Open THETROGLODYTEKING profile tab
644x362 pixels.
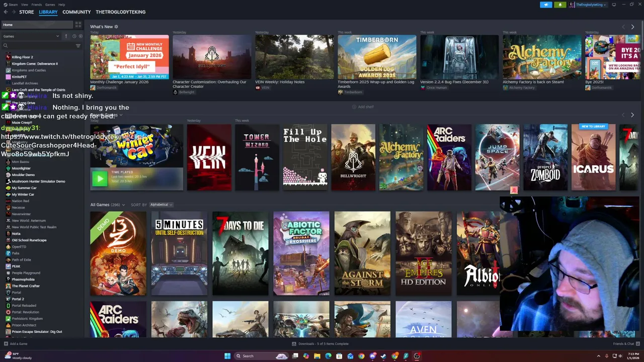coord(121,12)
